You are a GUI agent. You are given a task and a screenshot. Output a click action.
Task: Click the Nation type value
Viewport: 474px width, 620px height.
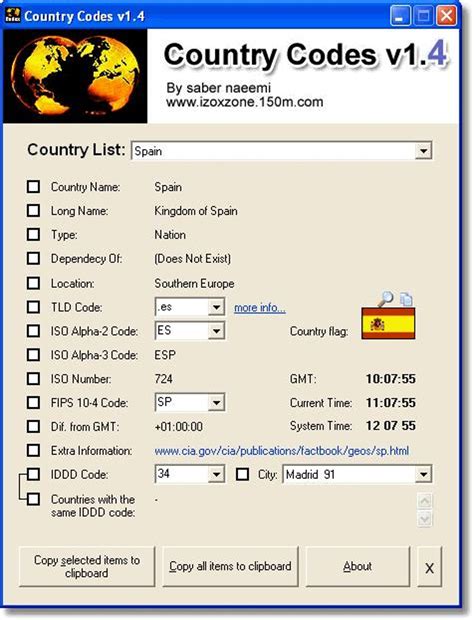pyautogui.click(x=170, y=235)
